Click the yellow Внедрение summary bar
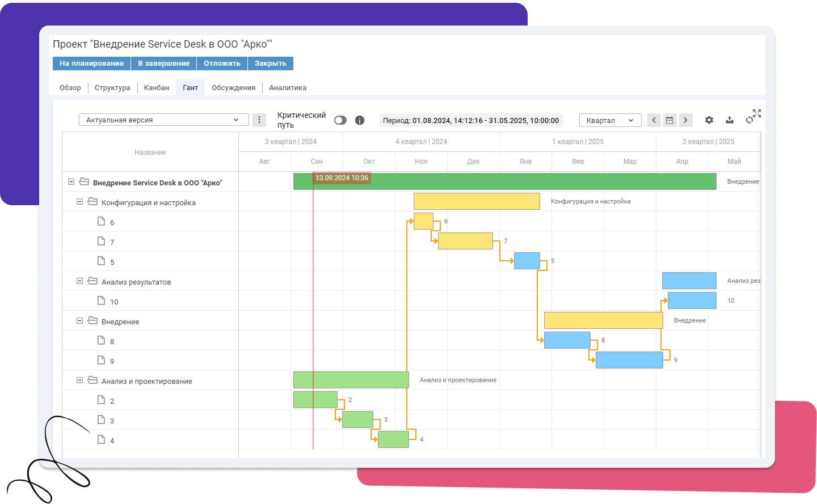817x504 pixels. [604, 320]
